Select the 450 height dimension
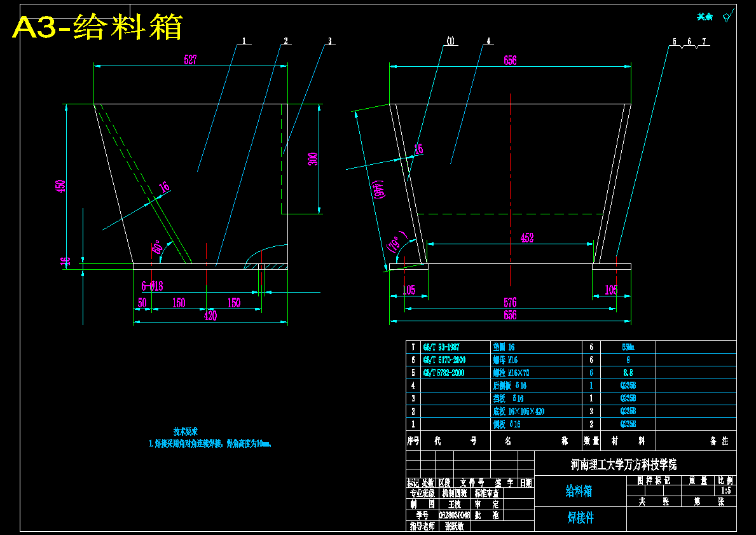 (x=61, y=186)
